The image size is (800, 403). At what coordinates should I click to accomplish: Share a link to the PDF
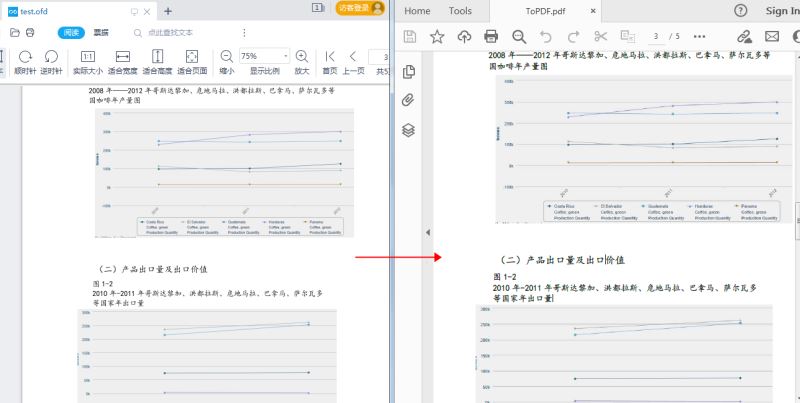[744, 36]
